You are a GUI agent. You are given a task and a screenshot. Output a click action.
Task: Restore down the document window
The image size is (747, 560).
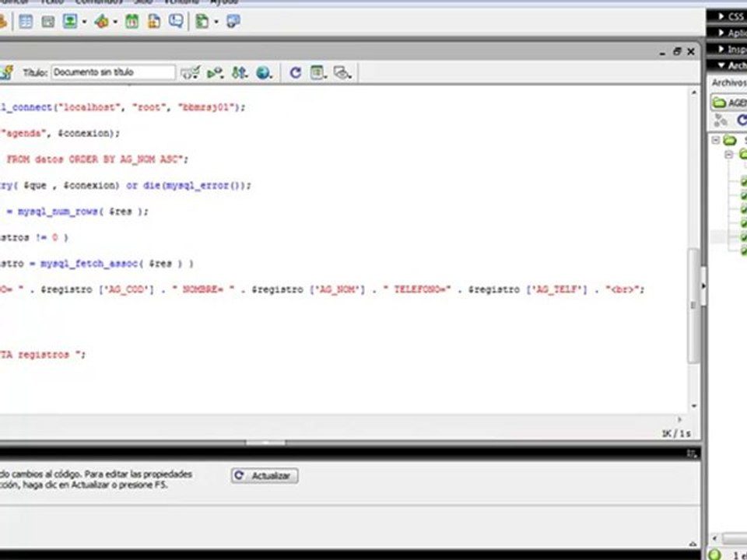(x=677, y=51)
